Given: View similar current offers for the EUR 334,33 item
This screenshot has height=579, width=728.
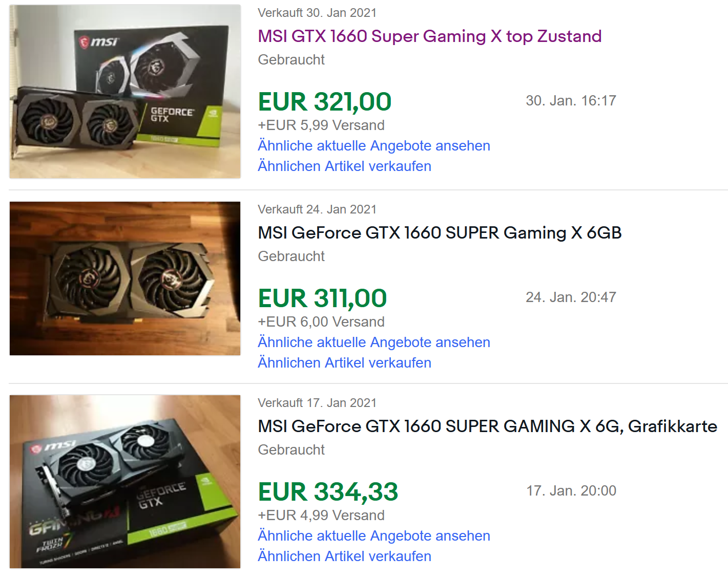Looking at the screenshot, I should pos(374,536).
